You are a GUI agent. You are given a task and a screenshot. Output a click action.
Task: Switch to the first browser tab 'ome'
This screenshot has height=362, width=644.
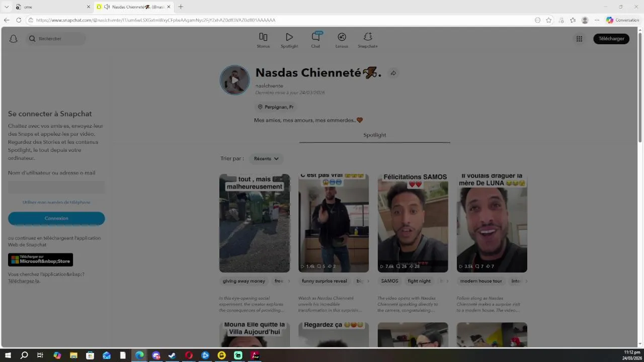(x=53, y=7)
